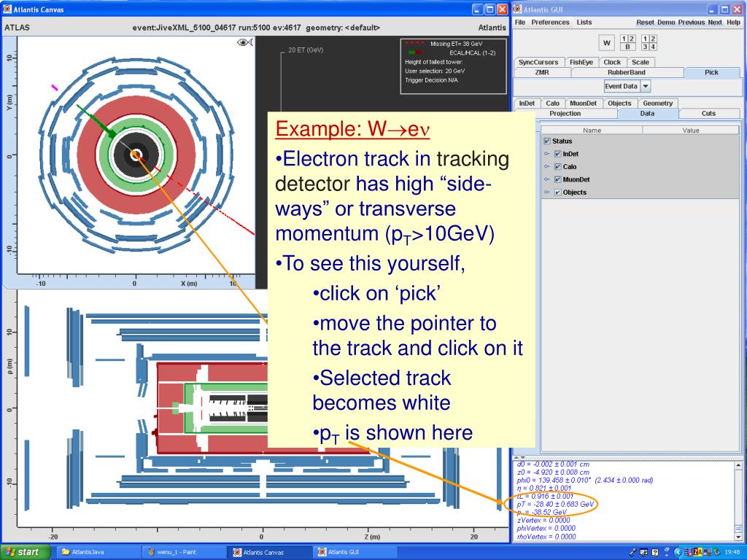Uncheck the Status checkbox
The height and width of the screenshot is (560, 747).
(x=547, y=141)
